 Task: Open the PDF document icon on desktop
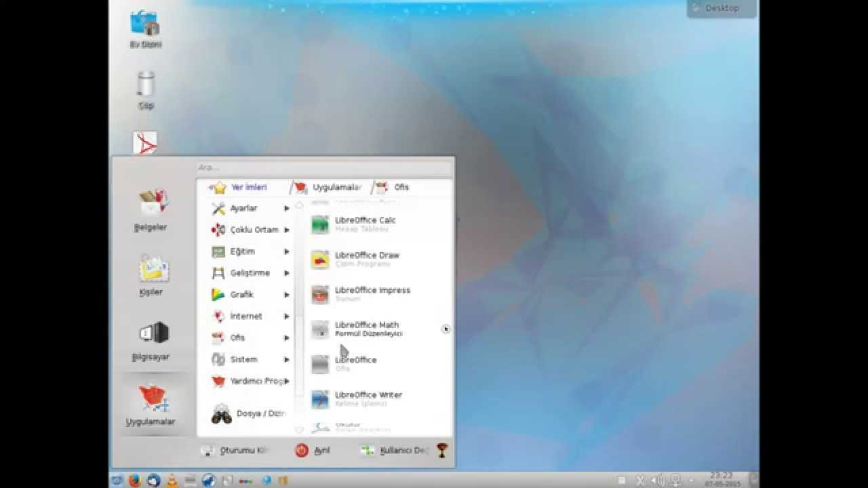click(x=145, y=143)
